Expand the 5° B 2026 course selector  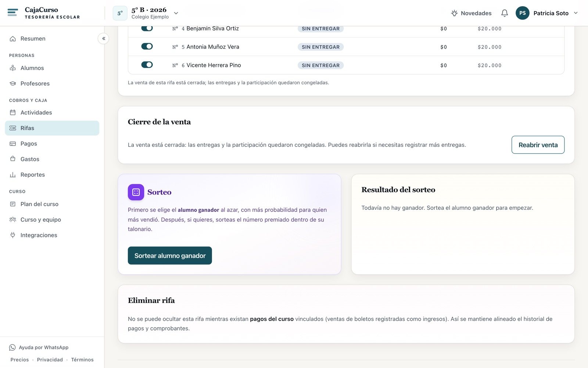176,13
